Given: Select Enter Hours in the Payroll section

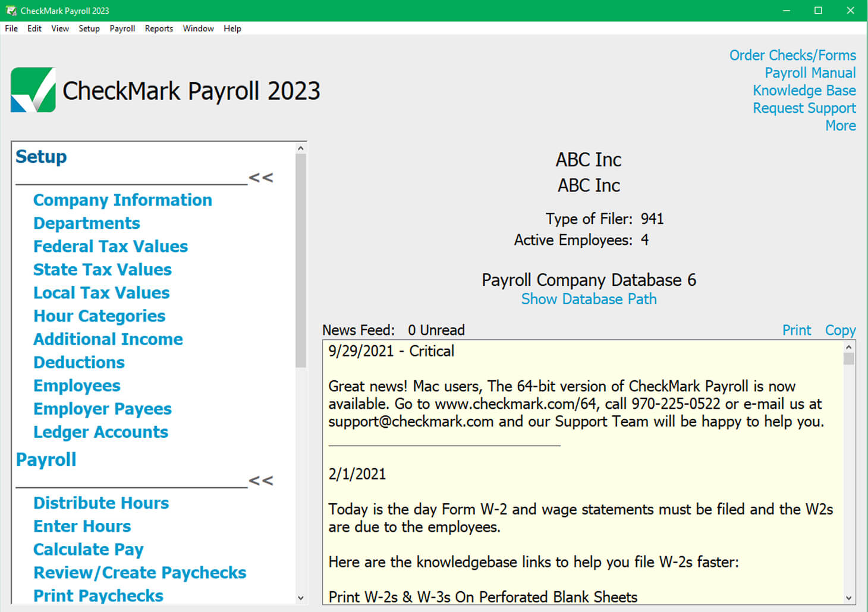Looking at the screenshot, I should [82, 526].
